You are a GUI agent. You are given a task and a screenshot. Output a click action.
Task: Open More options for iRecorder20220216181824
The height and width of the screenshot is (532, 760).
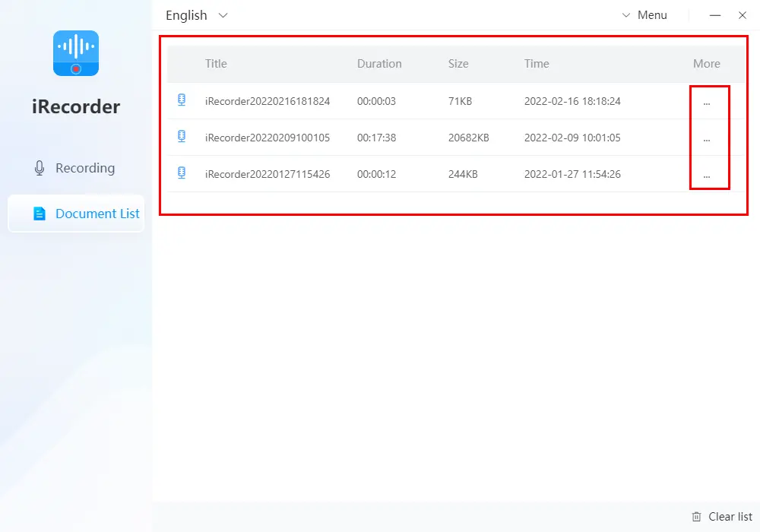pos(707,102)
